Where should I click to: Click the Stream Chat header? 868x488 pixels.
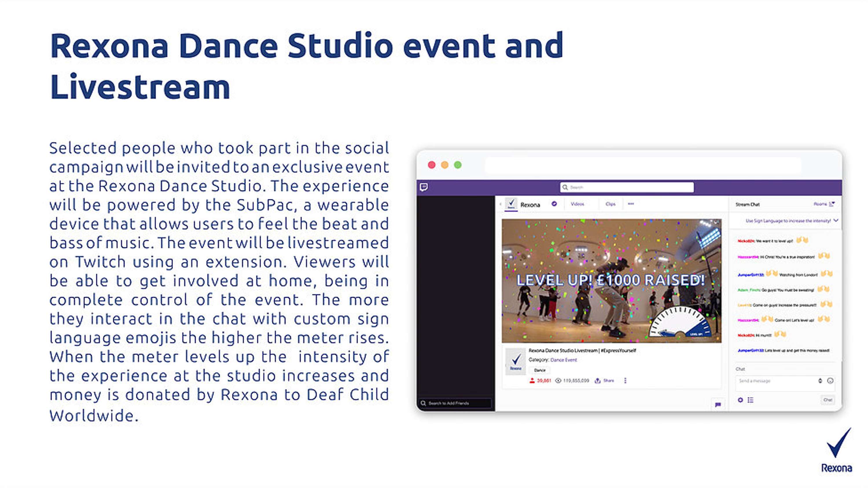tap(747, 204)
